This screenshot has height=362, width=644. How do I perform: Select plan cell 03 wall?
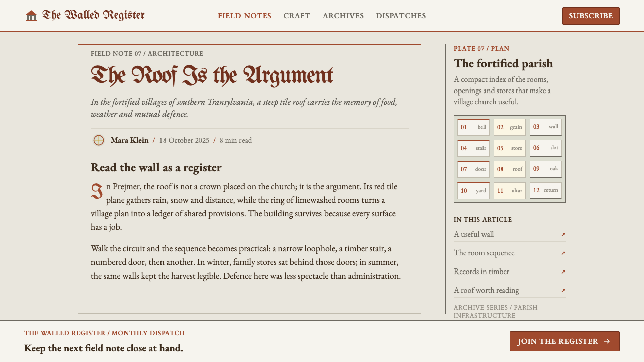pyautogui.click(x=546, y=127)
